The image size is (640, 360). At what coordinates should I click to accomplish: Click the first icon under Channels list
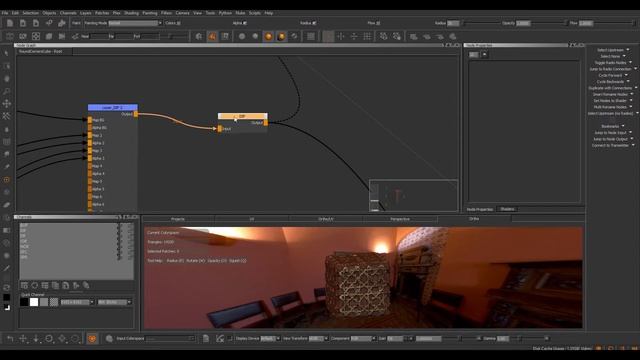pyautogui.click(x=24, y=285)
